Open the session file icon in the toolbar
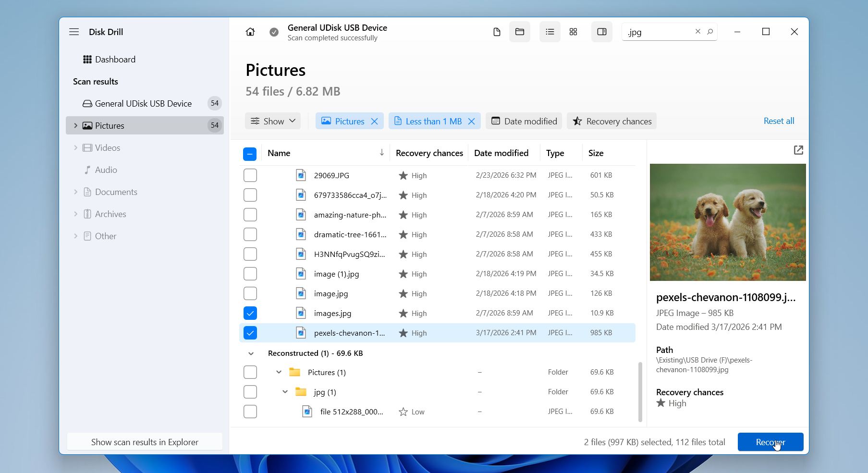Viewport: 868px width, 473px height. point(497,32)
